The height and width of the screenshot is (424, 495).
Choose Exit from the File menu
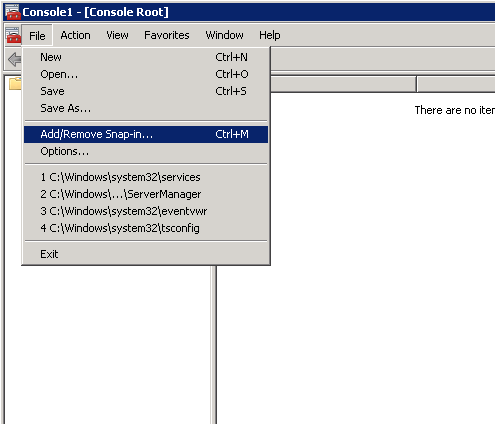click(146, 254)
